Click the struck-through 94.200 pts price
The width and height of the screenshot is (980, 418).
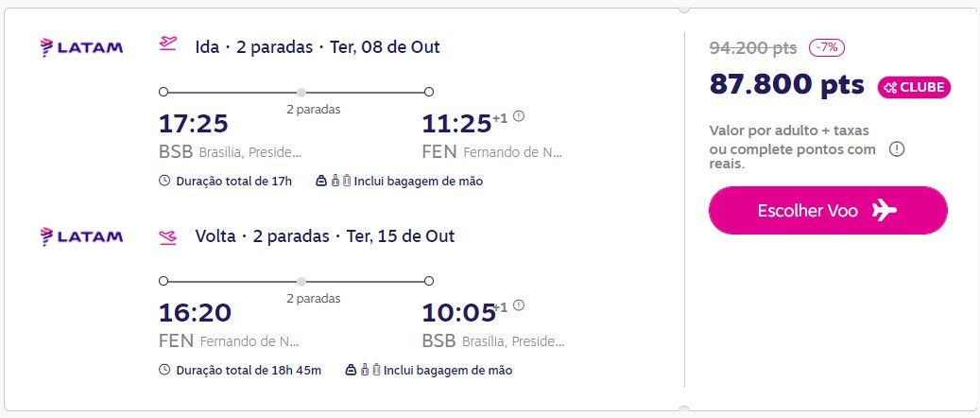point(753,47)
